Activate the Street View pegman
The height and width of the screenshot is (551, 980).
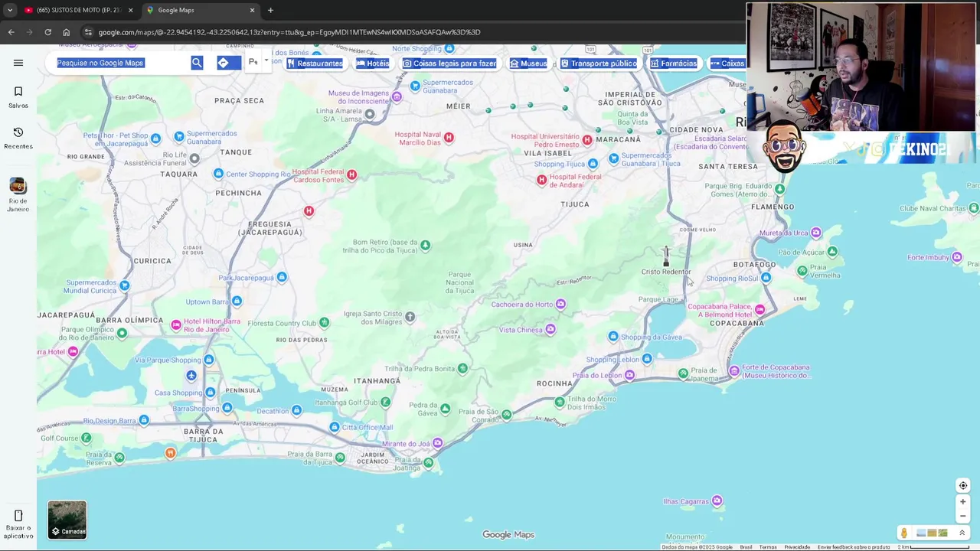(x=904, y=533)
